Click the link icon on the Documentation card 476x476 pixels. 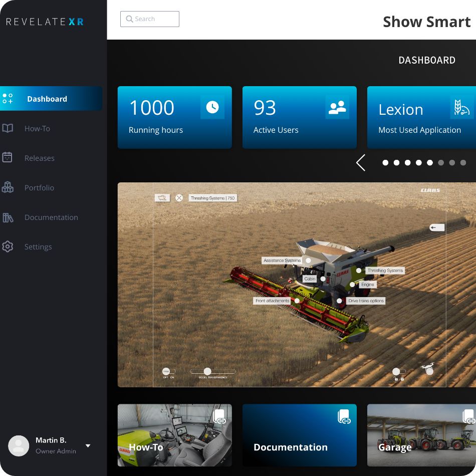(344, 416)
